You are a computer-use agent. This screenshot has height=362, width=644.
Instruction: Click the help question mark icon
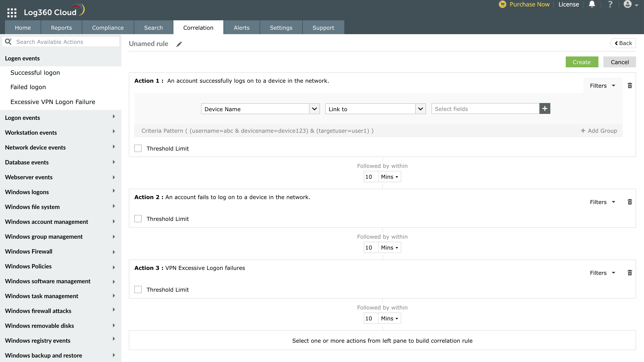tap(610, 4)
